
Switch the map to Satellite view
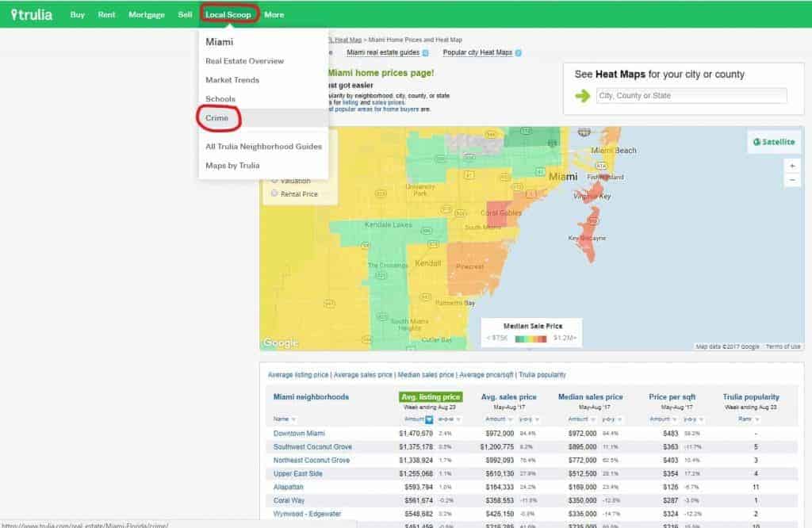[773, 141]
